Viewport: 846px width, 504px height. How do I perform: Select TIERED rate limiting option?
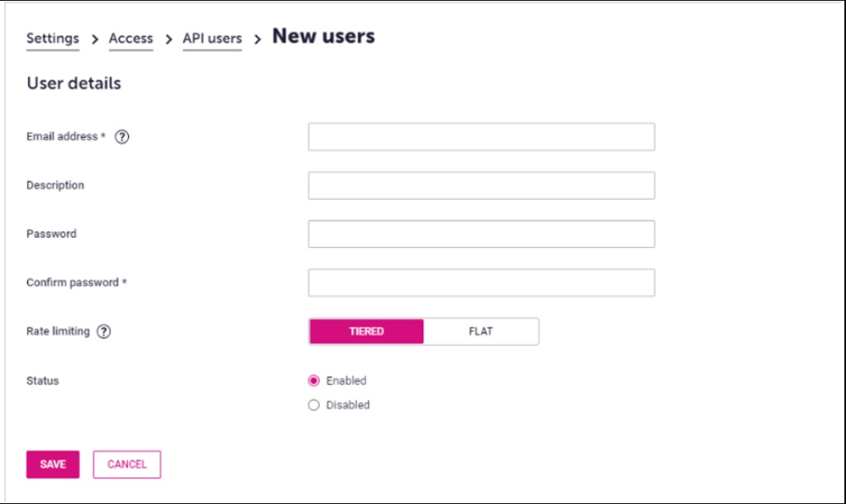point(366,331)
